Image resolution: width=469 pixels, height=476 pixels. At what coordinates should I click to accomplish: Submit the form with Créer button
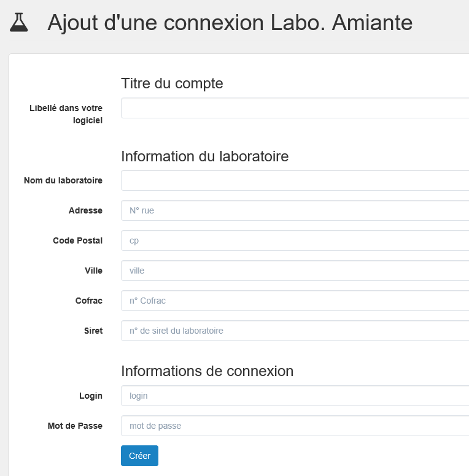[x=139, y=456]
